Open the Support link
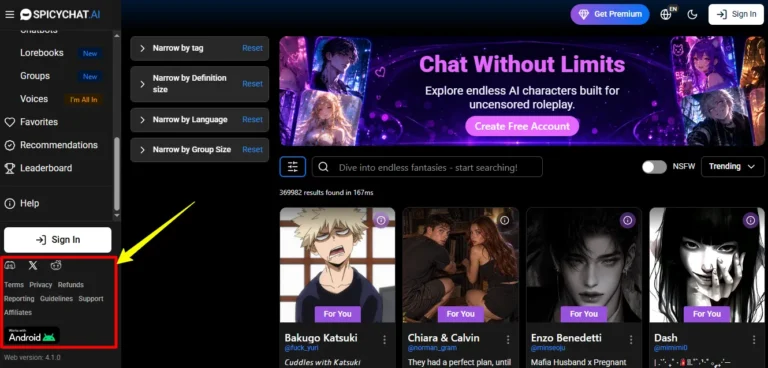The image size is (768, 368). click(x=91, y=298)
